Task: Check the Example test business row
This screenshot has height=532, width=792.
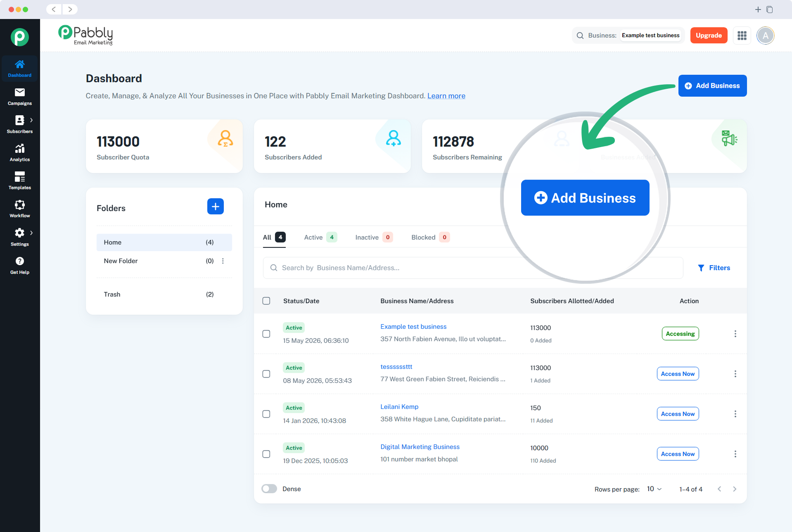Action: [266, 334]
